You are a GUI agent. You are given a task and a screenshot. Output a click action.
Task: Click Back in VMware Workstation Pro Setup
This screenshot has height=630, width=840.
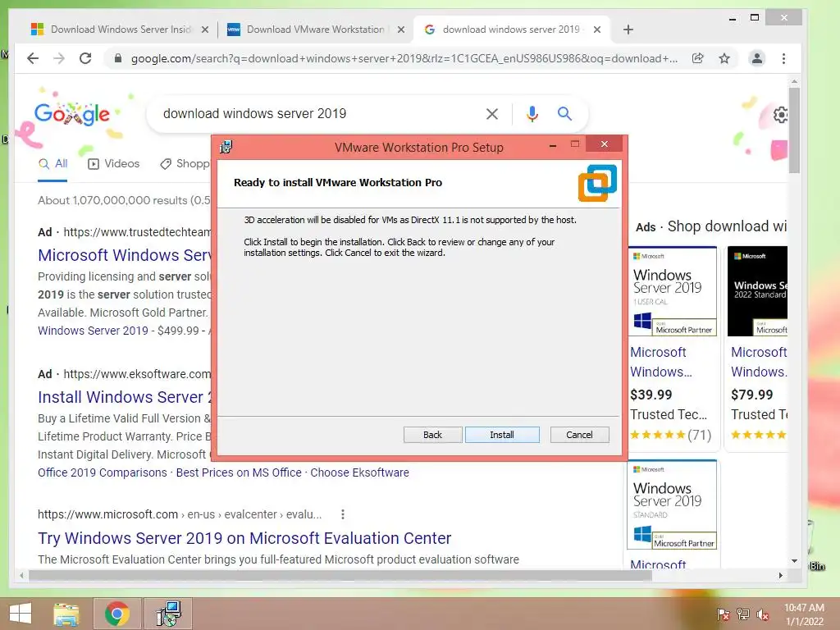point(432,435)
